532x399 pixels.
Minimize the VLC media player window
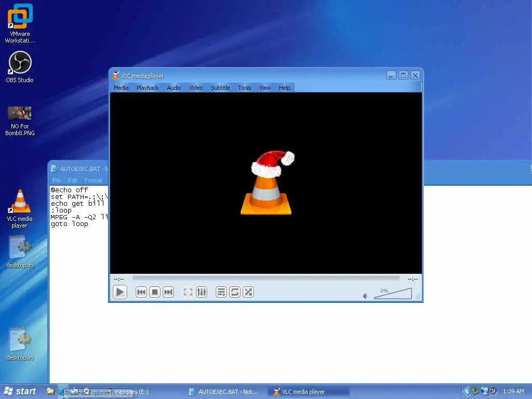391,75
